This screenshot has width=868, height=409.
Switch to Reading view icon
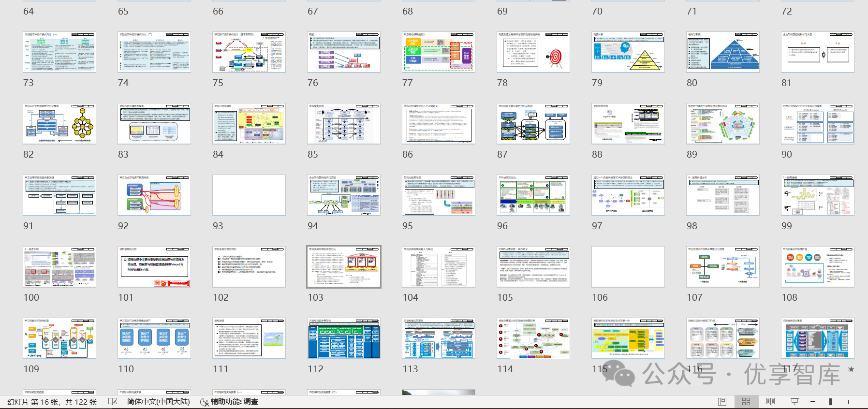coord(770,402)
